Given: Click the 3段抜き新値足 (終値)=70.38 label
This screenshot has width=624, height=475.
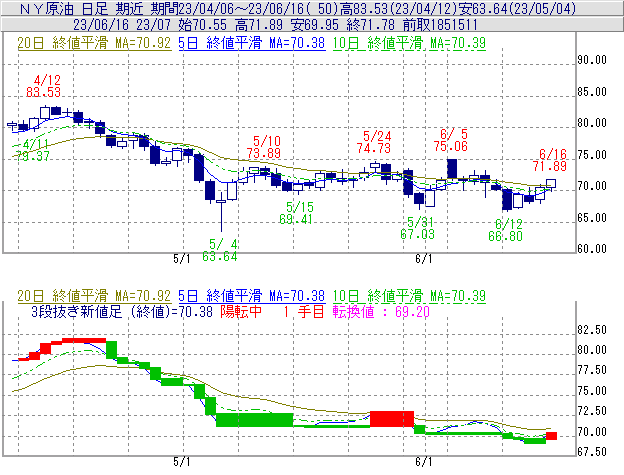Looking at the screenshot, I should (122, 311).
